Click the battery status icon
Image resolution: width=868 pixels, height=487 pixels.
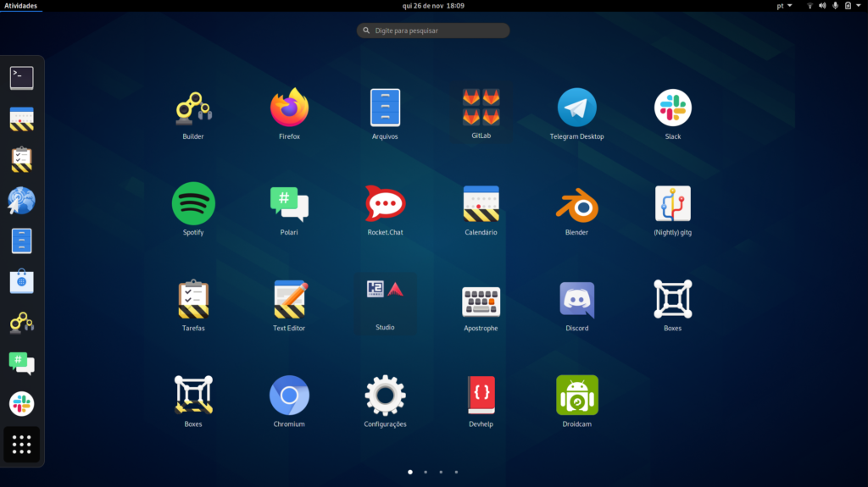pyautogui.click(x=848, y=6)
